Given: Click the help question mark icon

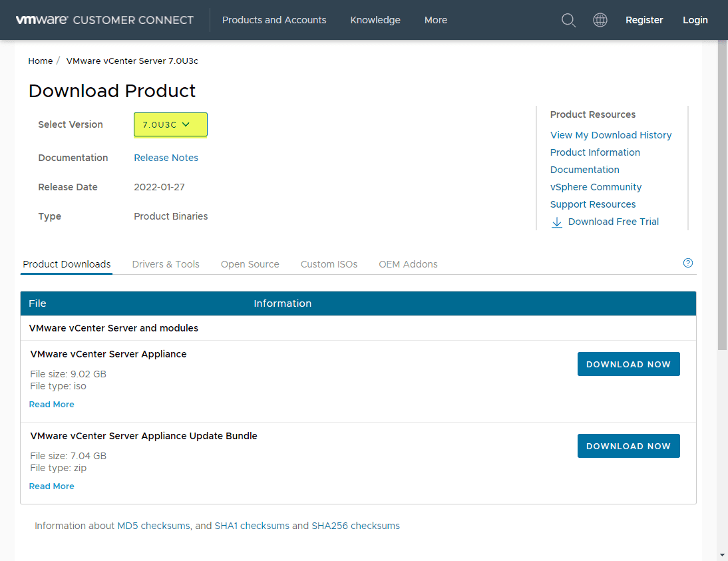Looking at the screenshot, I should click(x=688, y=263).
